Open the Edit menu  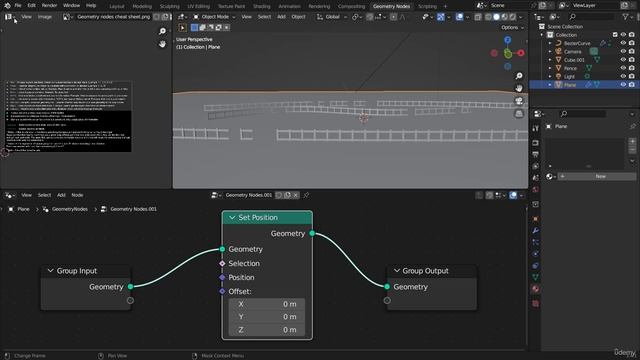tap(31, 5)
